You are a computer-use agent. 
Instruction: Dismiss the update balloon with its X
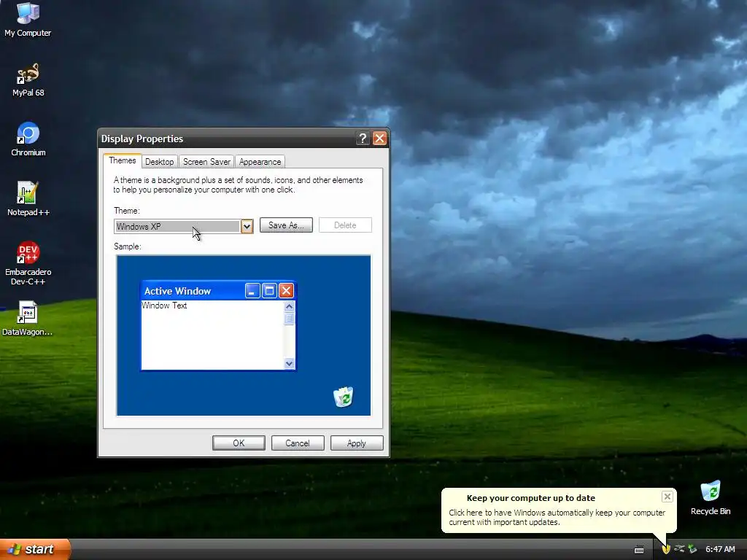[x=667, y=497]
